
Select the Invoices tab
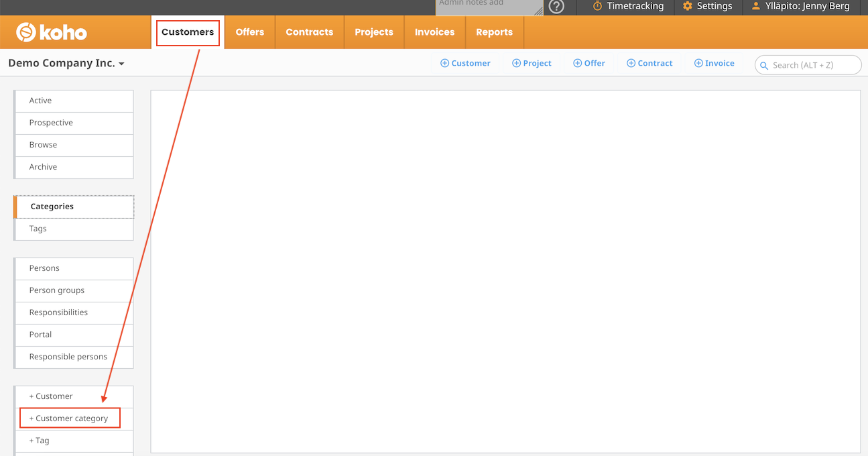434,32
